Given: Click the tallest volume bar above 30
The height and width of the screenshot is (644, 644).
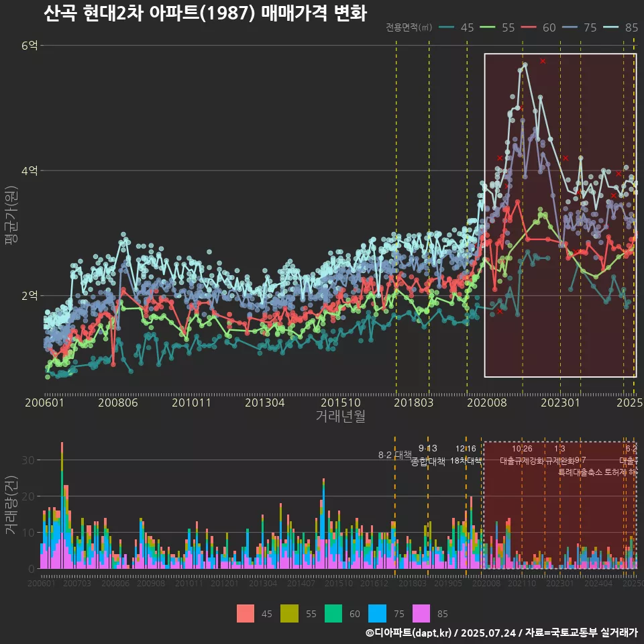Looking at the screenshot, I should [62, 505].
